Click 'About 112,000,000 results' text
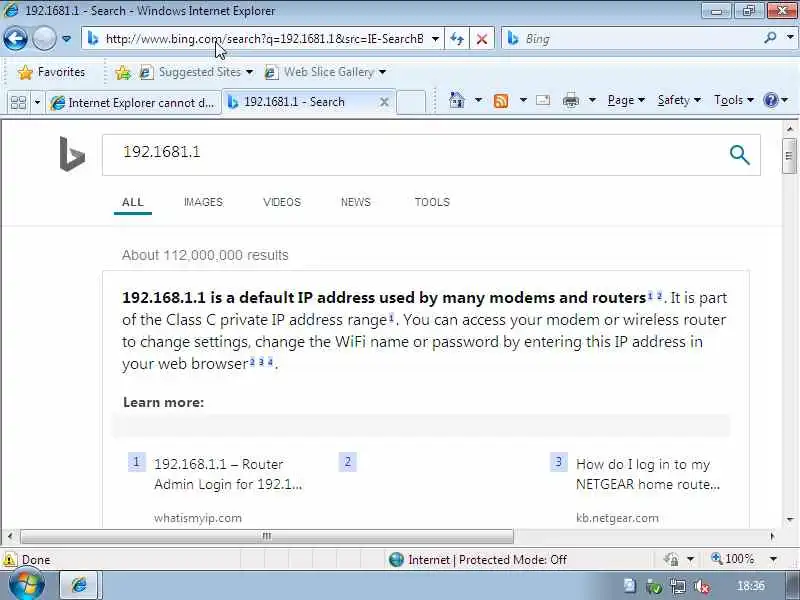 point(205,255)
